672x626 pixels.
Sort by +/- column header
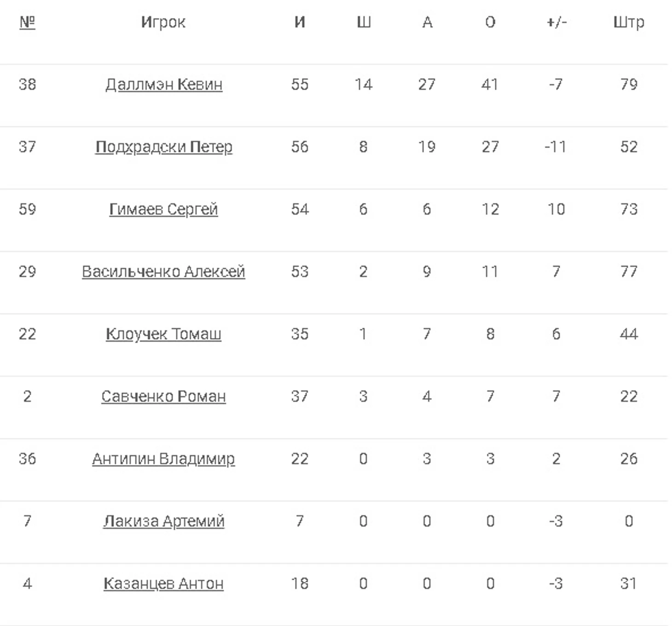556,22
